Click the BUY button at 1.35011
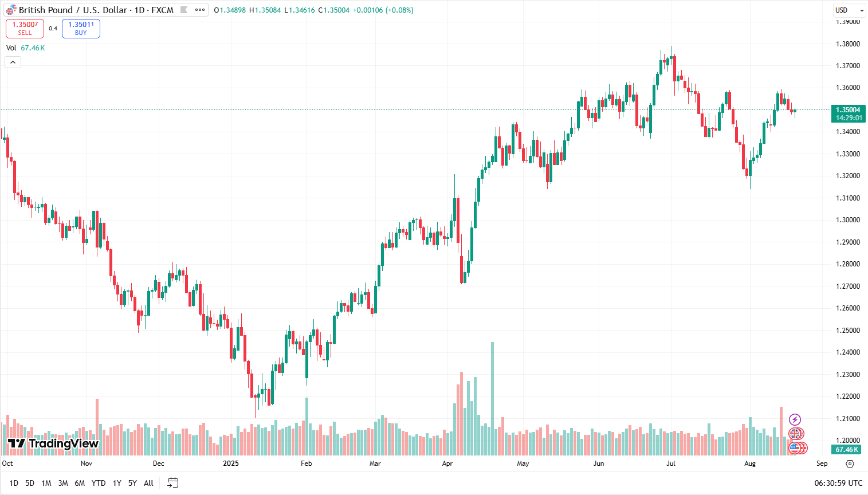This screenshot has height=495, width=868. [x=81, y=28]
